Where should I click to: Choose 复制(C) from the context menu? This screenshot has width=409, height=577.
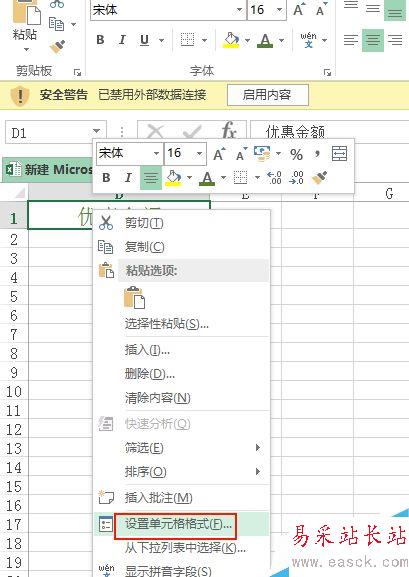[182, 247]
